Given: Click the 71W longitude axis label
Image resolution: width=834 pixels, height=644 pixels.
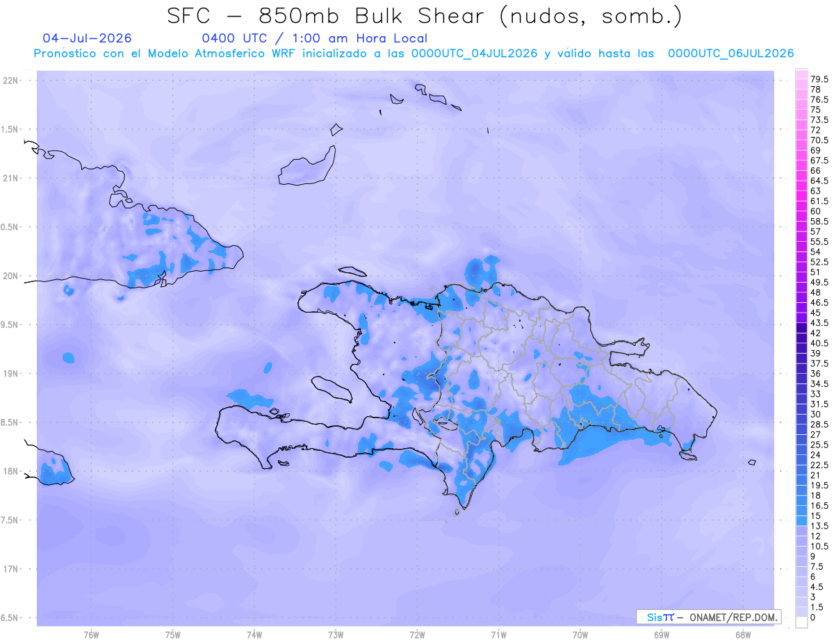Looking at the screenshot, I should (x=498, y=635).
